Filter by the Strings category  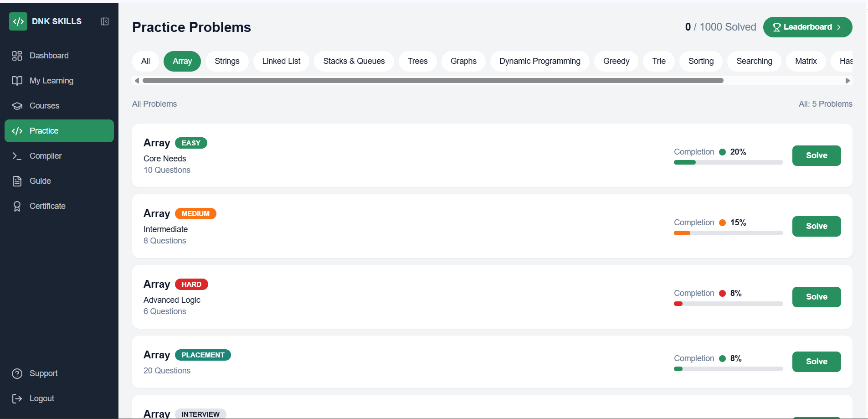[227, 61]
